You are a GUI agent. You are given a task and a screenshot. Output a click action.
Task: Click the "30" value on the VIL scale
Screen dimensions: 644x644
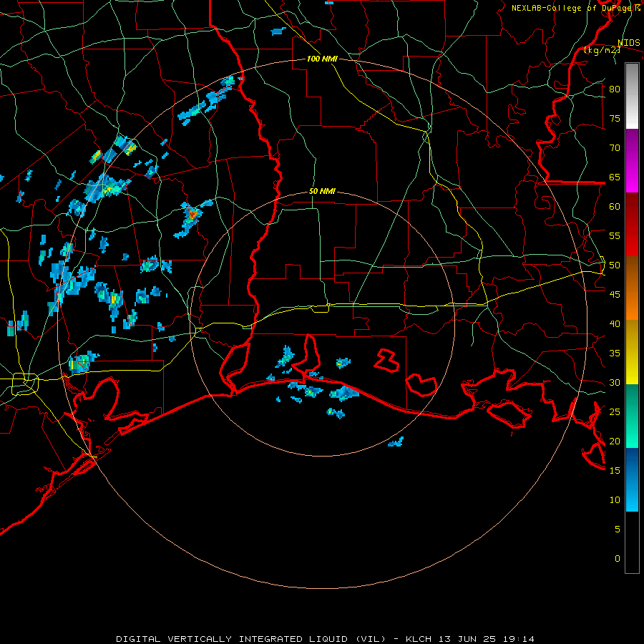(x=615, y=383)
